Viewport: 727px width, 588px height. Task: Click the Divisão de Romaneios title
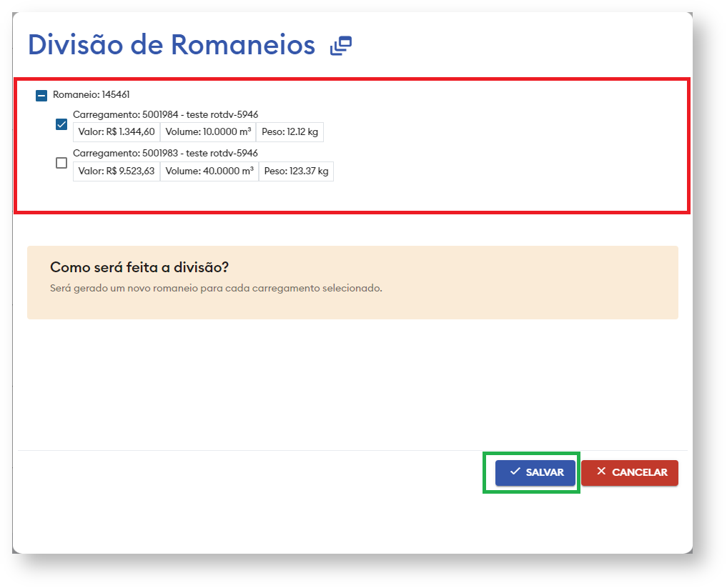[x=170, y=44]
